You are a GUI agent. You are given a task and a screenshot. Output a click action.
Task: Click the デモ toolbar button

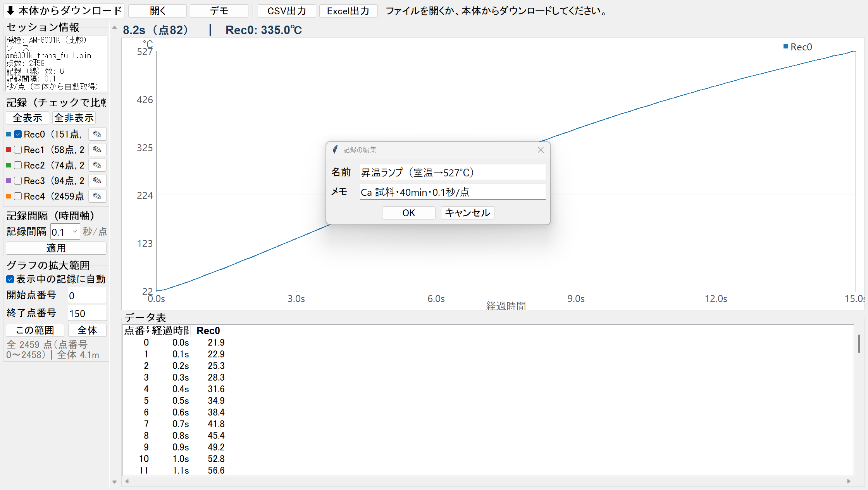pos(219,11)
